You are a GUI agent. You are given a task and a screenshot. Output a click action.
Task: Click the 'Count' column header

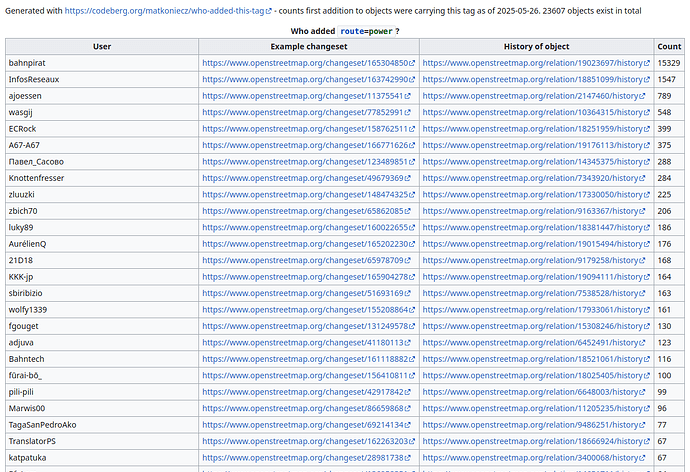(x=669, y=47)
